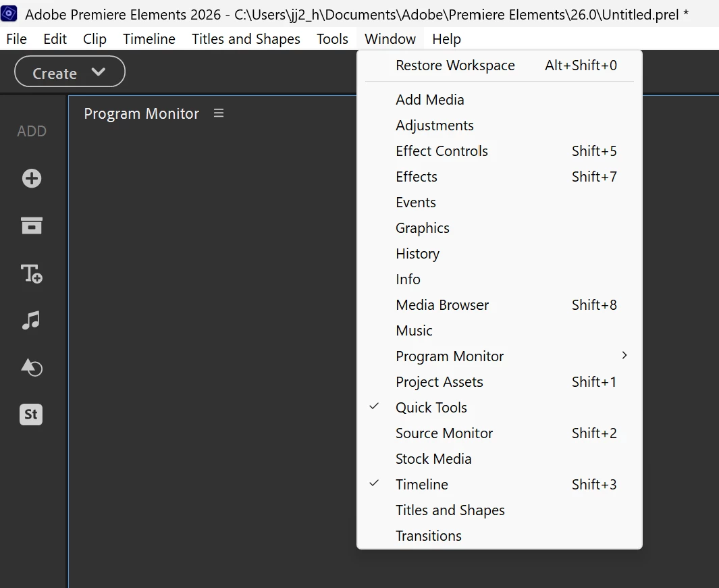Choose Media Browser menu entry

[x=500, y=305]
